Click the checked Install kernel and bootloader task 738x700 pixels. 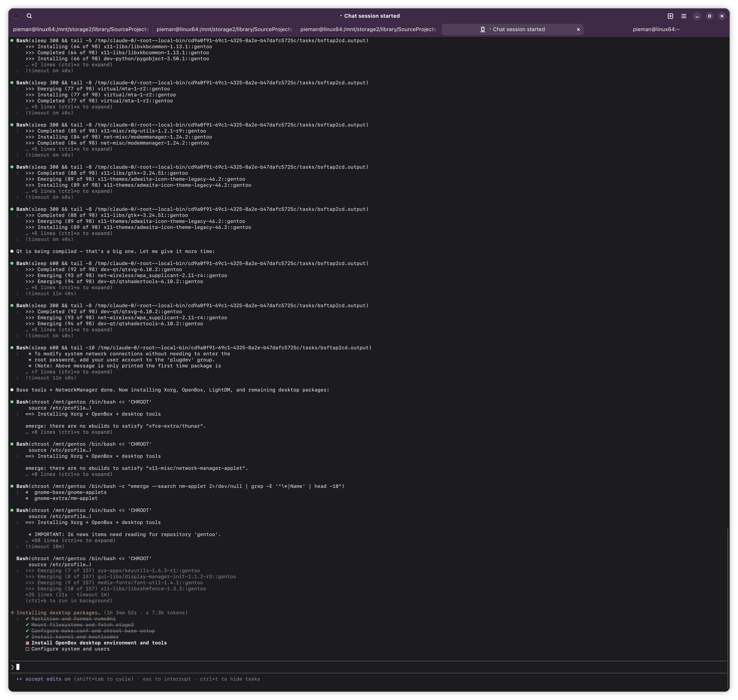[x=75, y=637]
